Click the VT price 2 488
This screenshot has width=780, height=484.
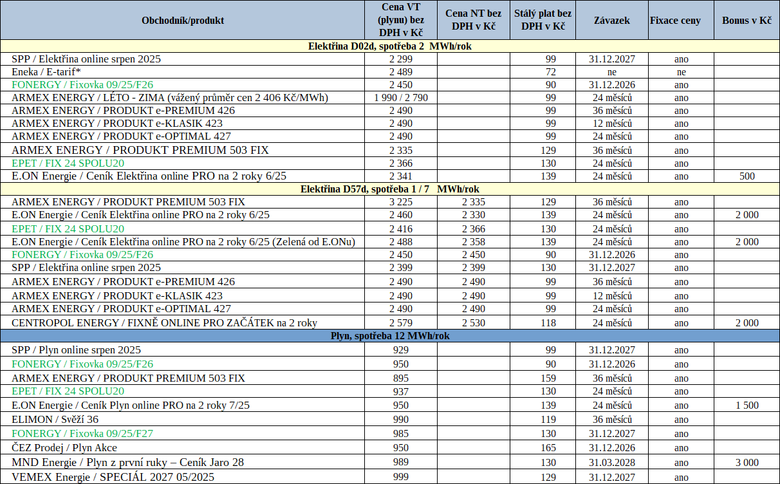click(x=401, y=242)
